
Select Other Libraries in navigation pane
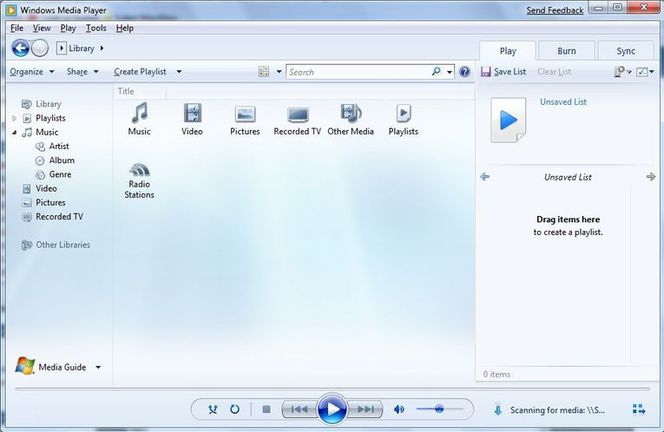(63, 244)
